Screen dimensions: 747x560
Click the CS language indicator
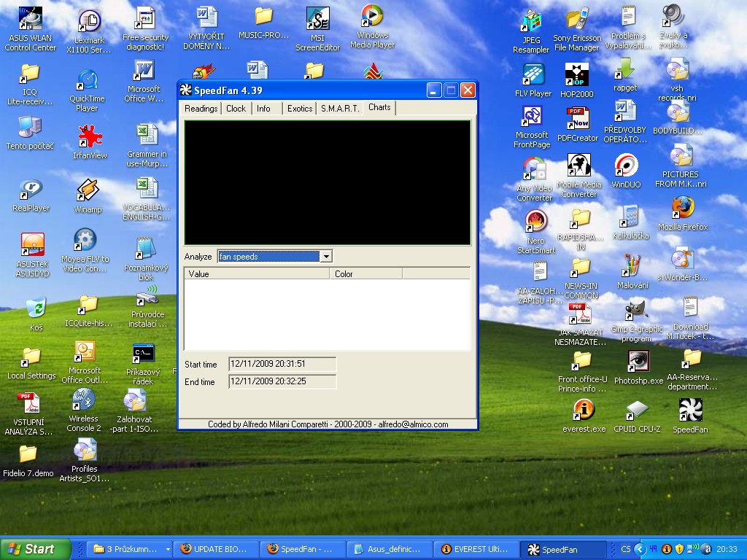coord(625,549)
